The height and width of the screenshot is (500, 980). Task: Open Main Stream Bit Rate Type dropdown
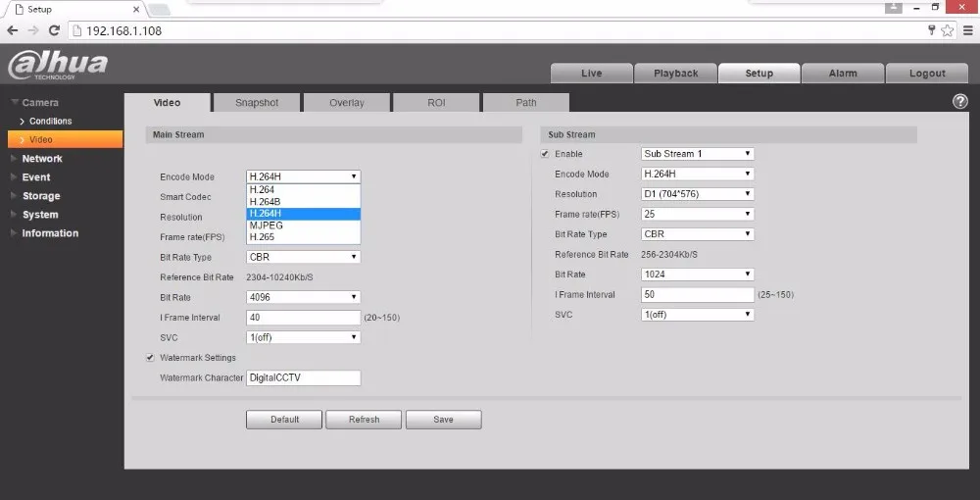(303, 257)
